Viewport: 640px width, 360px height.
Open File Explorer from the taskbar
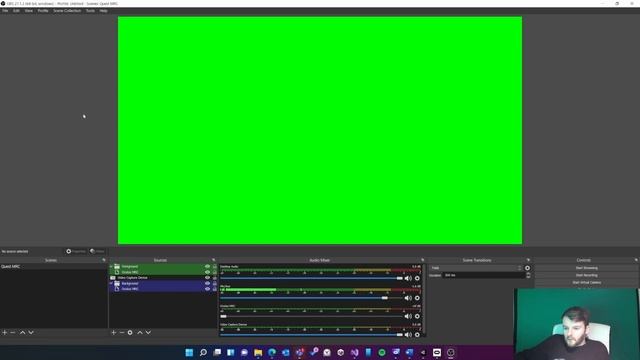pyautogui.click(x=258, y=352)
